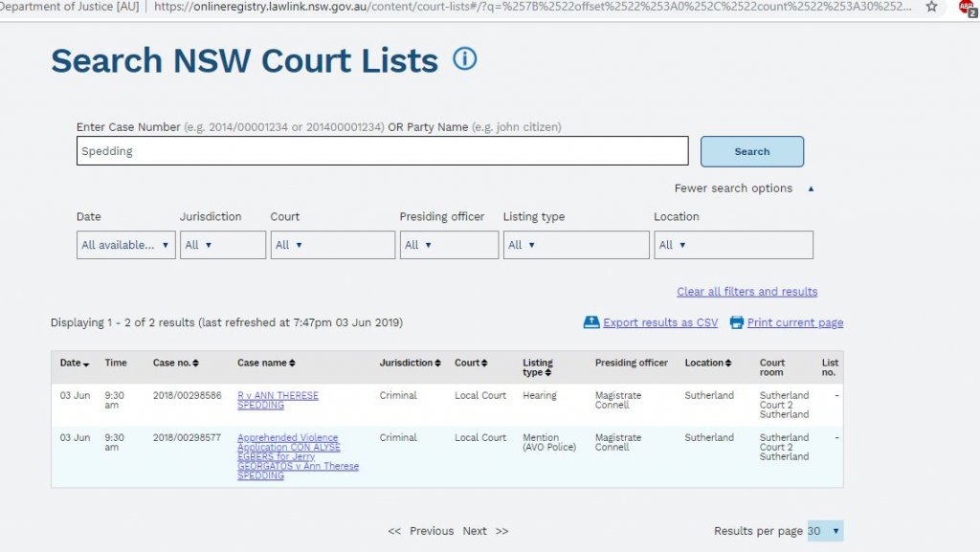
Task: Click the bookmark star icon in address bar
Action: point(931,7)
